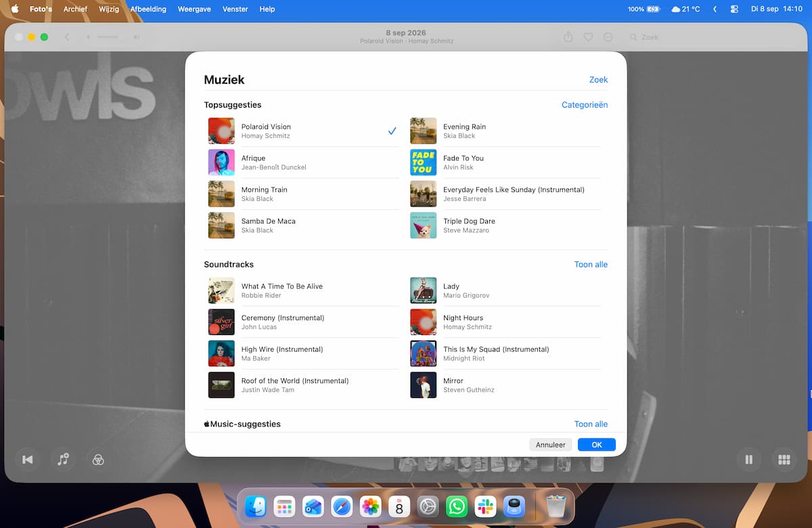Click the checkmark beside Polaroid Vision
The height and width of the screenshot is (528, 812).
point(392,131)
